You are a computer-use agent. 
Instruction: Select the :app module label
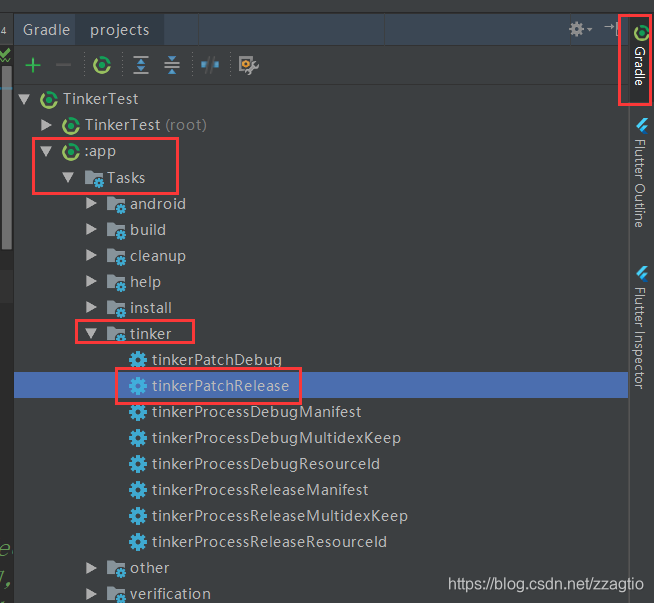(100, 151)
